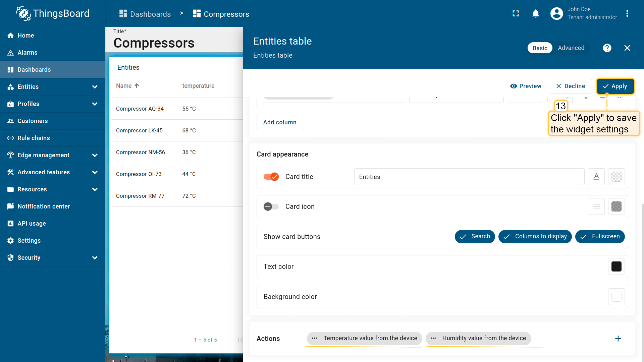This screenshot has height=362, width=644.
Task: Expand Edge management submenu
Action: (95, 155)
